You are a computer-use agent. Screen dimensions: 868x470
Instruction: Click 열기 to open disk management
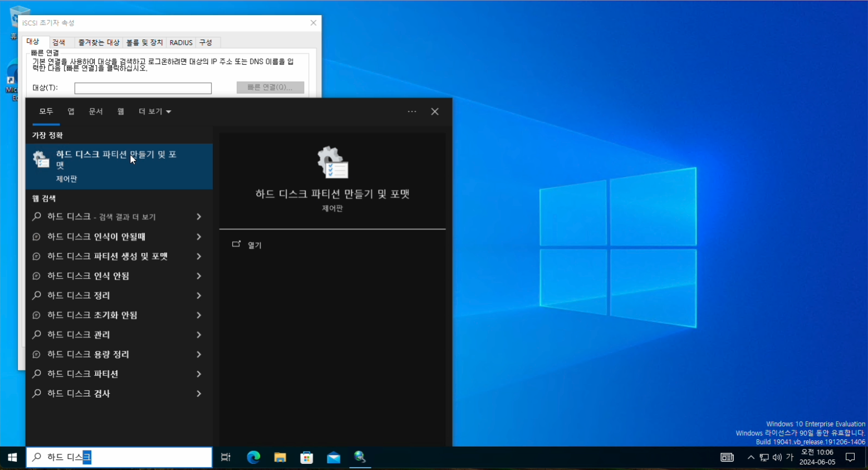tap(254, 245)
